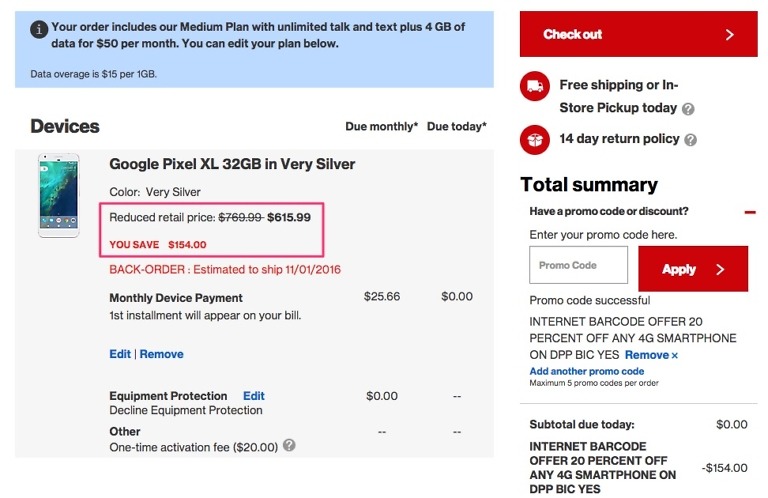Open help for free shipping or in-store pickup
Viewport: 768px width, 498px height.
point(688,109)
